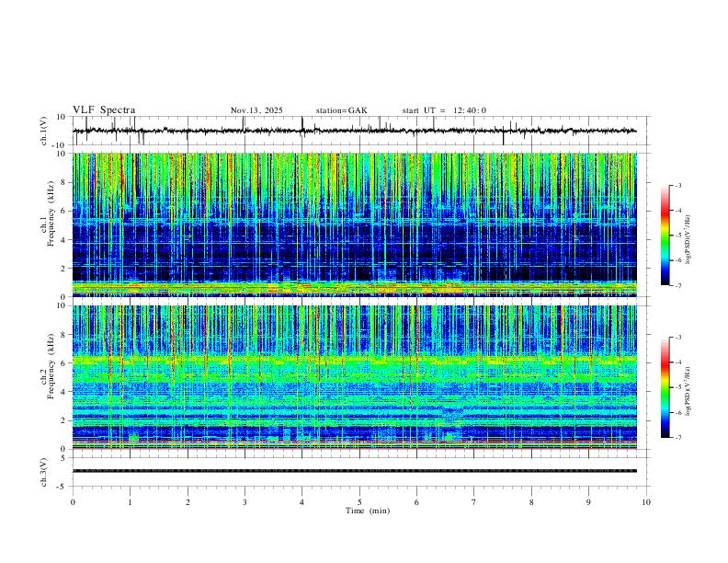
Task: Click the 'start UT = 12:40:0' text
Action: 444,110
